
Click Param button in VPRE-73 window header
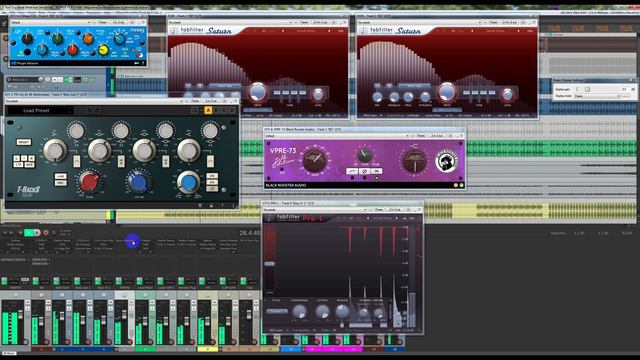[421, 136]
